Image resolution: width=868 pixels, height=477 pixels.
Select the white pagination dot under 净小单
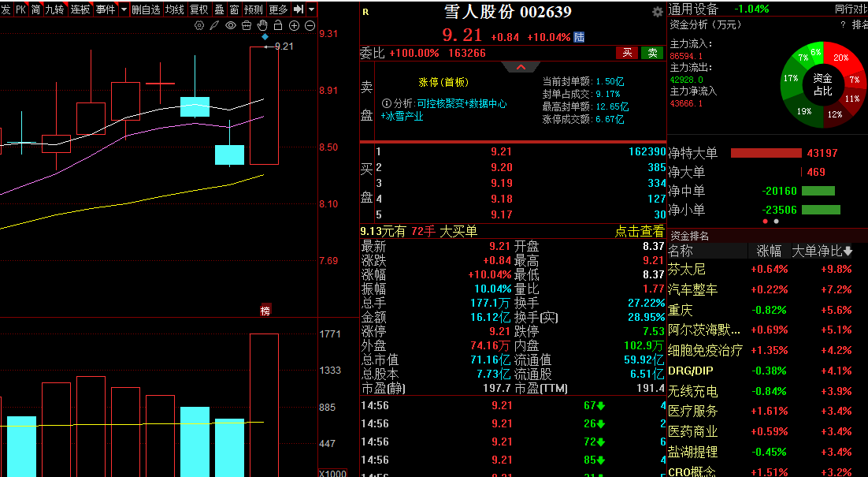776,222
